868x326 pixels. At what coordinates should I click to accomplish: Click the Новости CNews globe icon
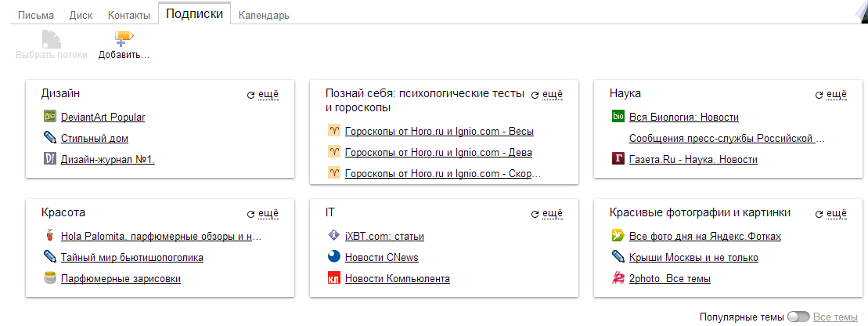click(x=334, y=257)
